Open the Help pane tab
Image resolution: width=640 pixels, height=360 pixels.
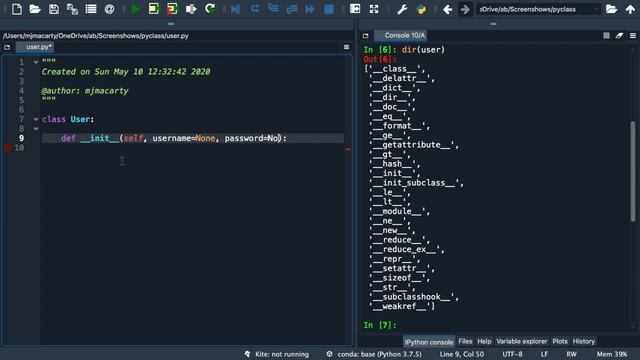484,341
